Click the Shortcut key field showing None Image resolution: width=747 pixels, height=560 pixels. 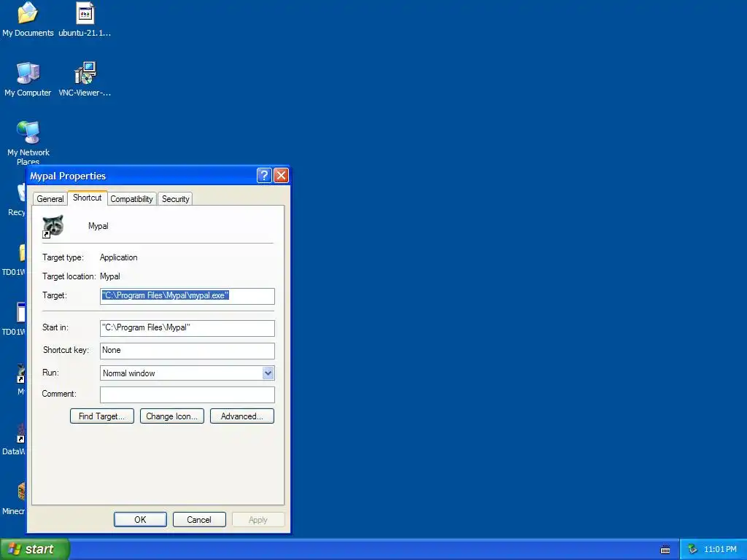tap(187, 351)
